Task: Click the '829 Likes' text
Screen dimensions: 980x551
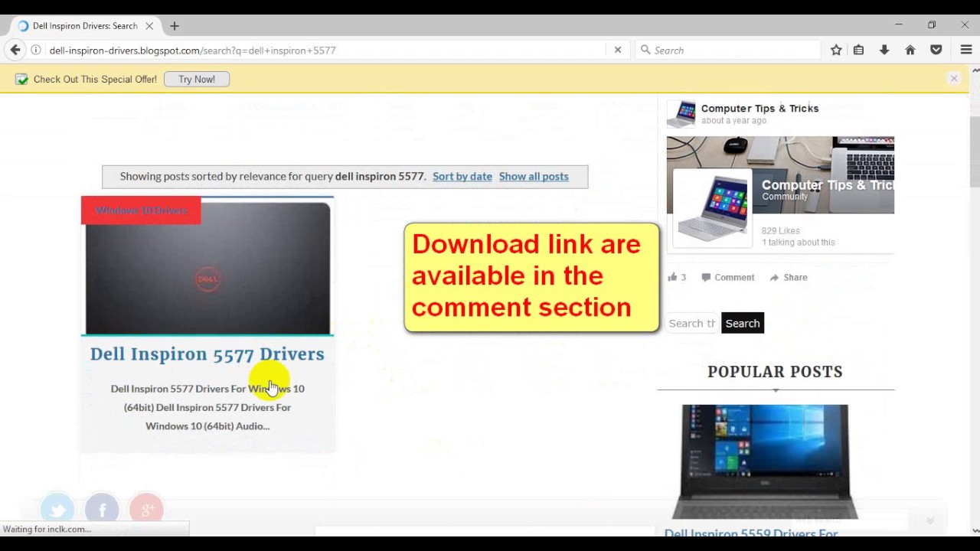Action: point(780,230)
